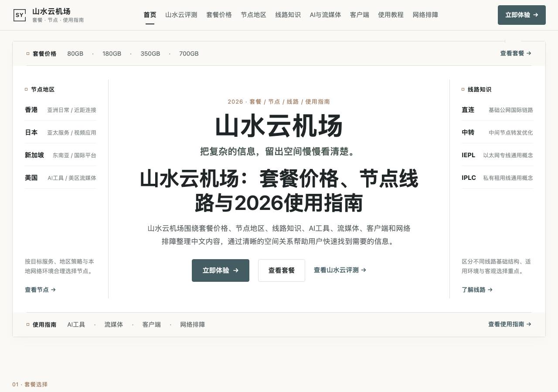
Task: Click the 直连 line type row
Action: (497, 110)
